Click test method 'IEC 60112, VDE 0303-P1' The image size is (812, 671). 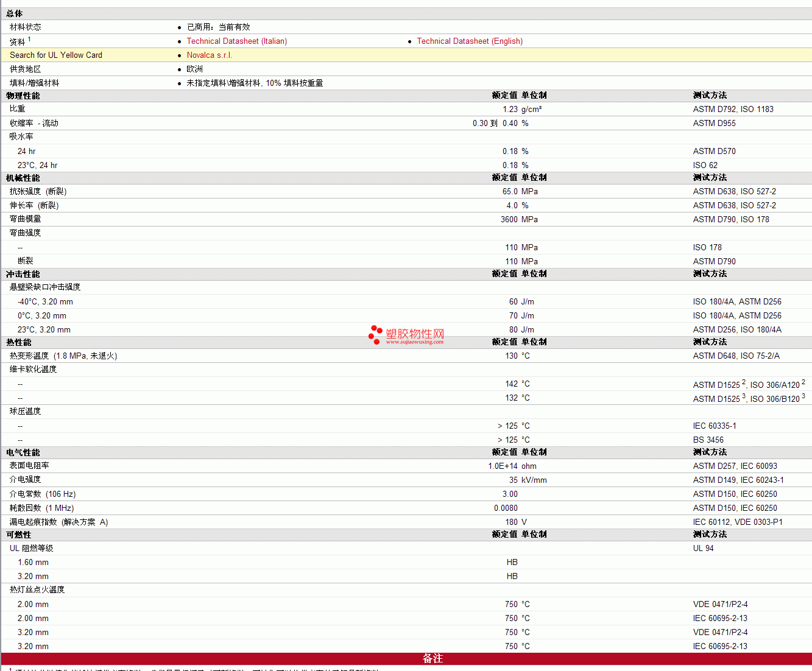738,522
